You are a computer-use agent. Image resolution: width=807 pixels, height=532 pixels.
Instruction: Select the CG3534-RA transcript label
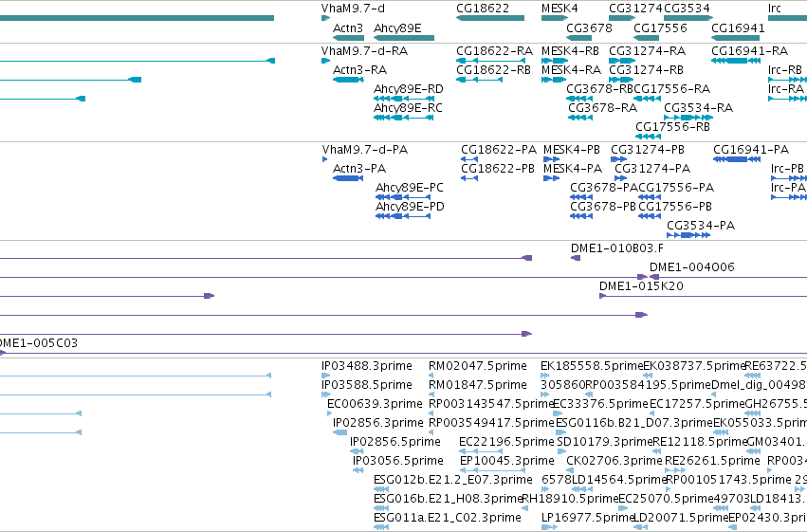[698, 108]
